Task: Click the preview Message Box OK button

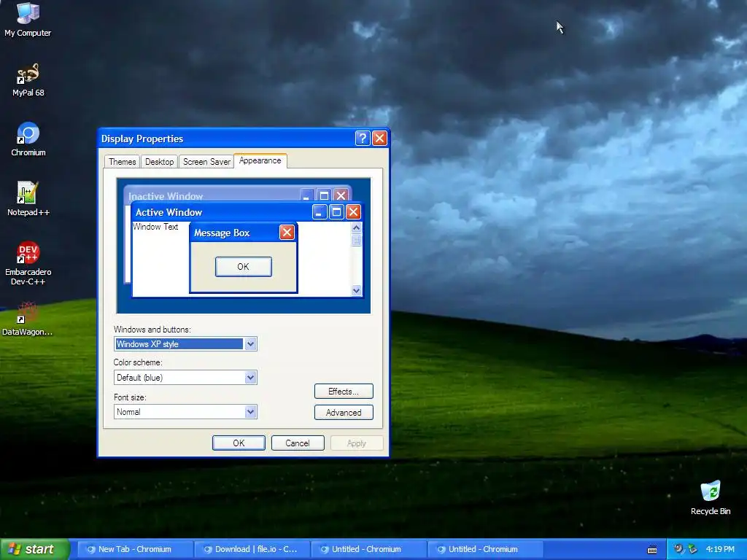Action: pyautogui.click(x=244, y=267)
